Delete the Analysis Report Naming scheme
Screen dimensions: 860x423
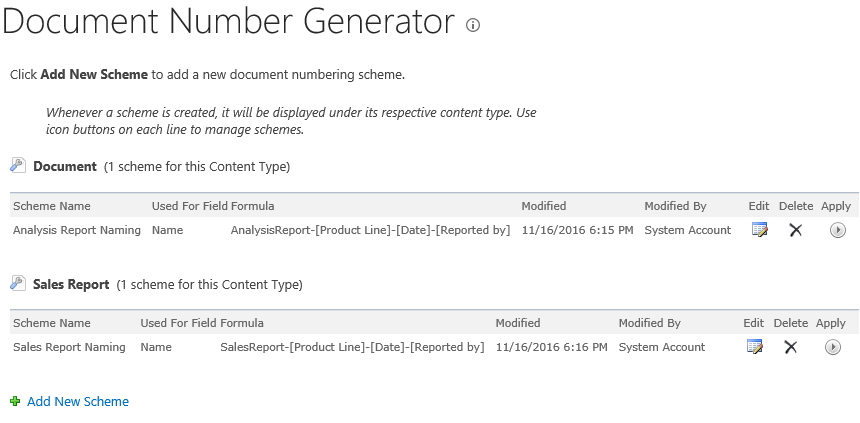(x=796, y=230)
